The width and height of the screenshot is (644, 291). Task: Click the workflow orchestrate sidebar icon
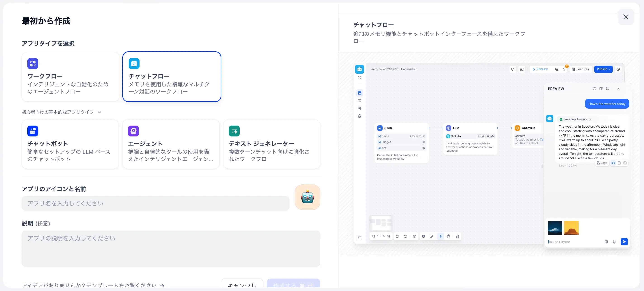coord(359,93)
